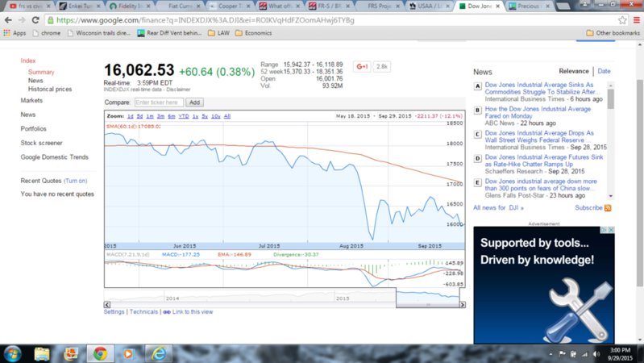Open the Economics bookmarks folder
The image size is (644, 363).
point(253,33)
